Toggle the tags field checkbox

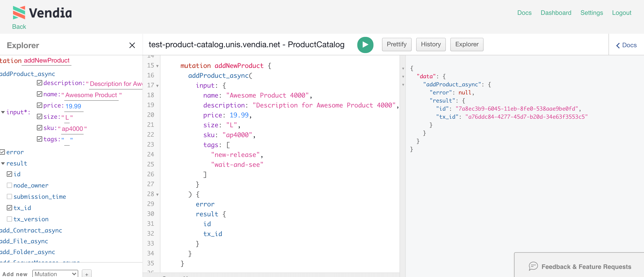click(39, 139)
